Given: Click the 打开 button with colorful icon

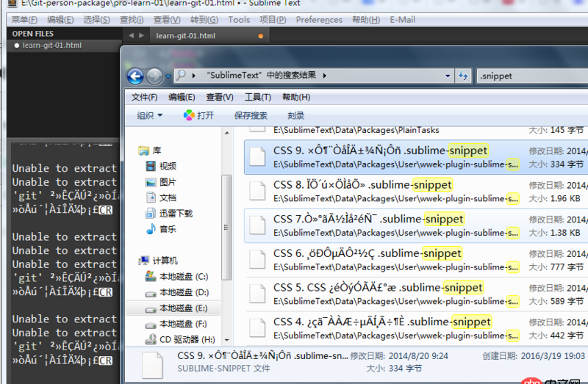Looking at the screenshot, I should [198, 115].
